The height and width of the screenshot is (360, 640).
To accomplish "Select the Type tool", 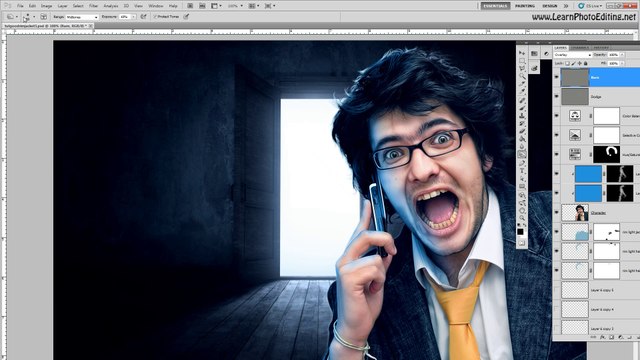I will pos(522,171).
